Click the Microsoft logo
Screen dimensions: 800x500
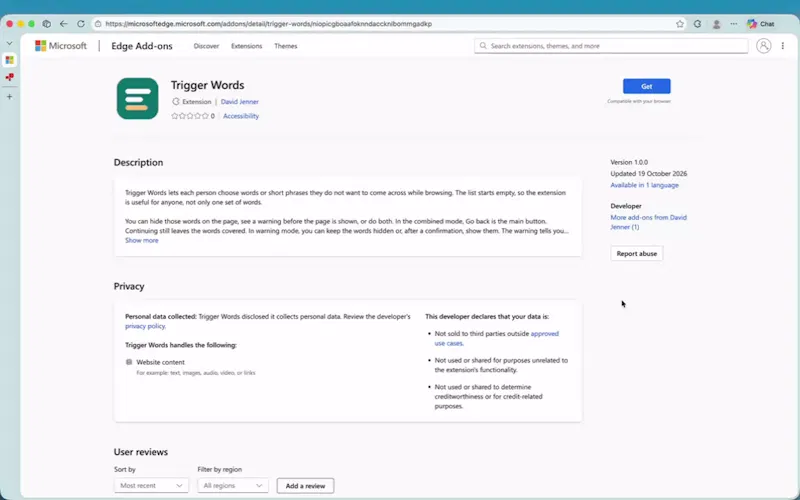pos(61,46)
